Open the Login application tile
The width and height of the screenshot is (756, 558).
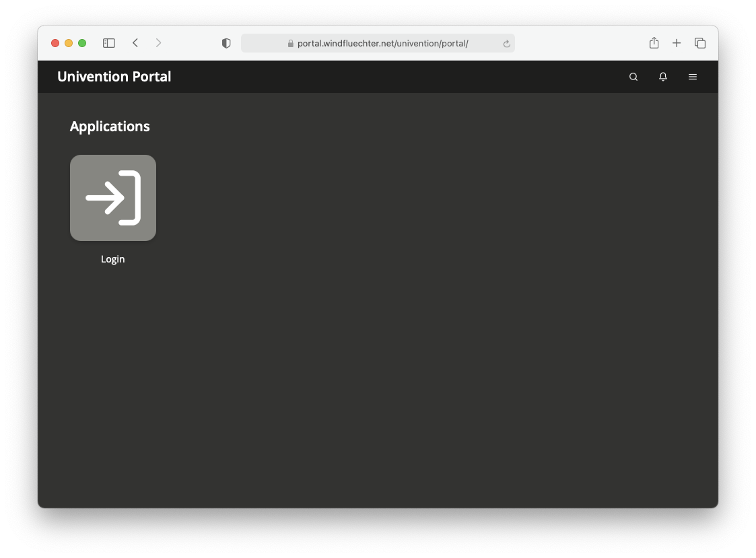[x=113, y=198]
